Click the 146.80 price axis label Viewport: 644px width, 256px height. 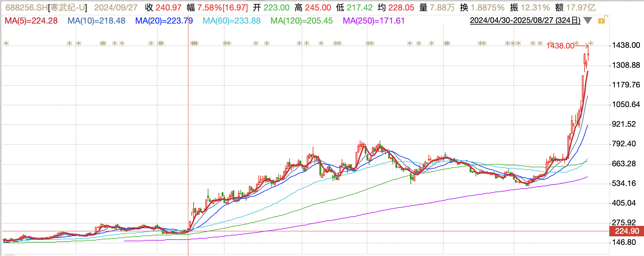click(624, 242)
